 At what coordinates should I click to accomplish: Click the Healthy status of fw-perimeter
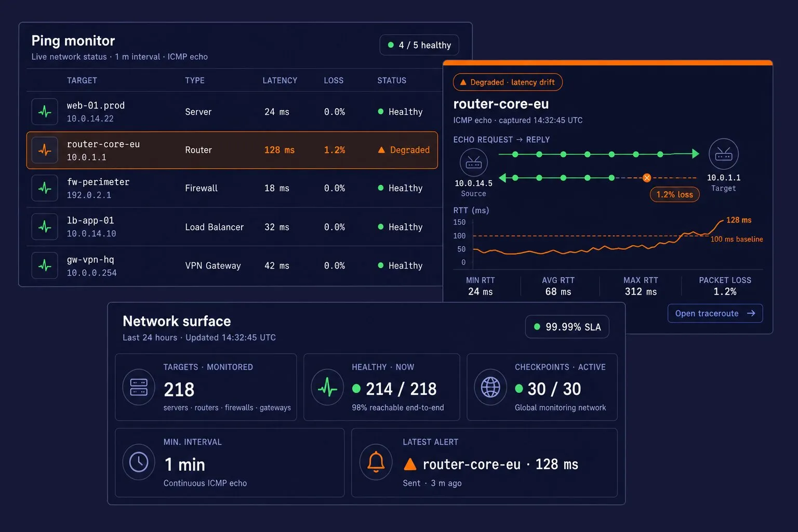click(400, 188)
